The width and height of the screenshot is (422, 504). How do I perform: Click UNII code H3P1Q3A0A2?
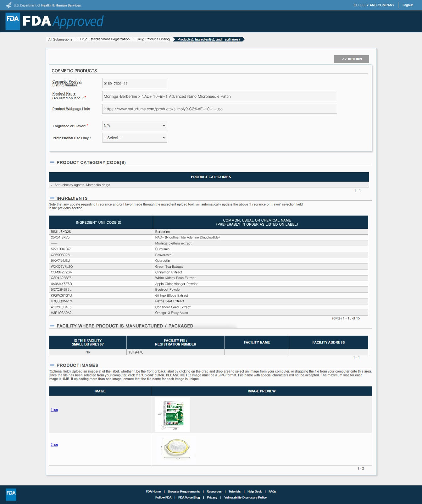tap(61, 313)
